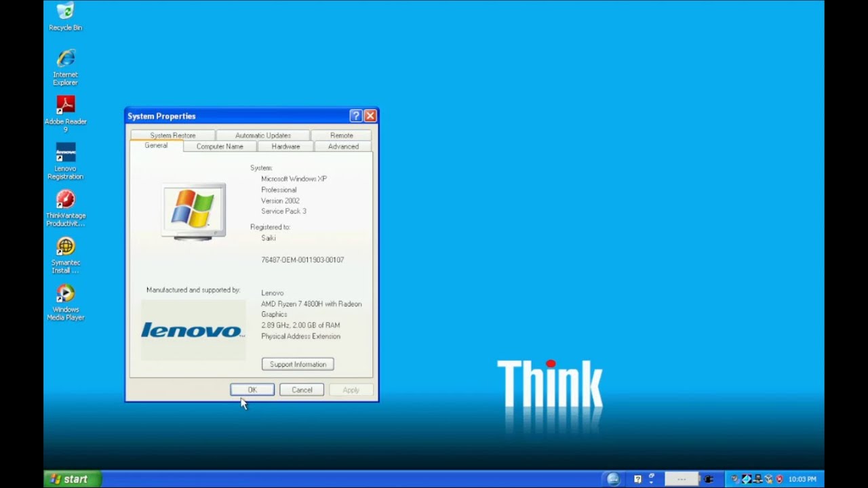Click the help question-mark button in System Properties

[356, 116]
